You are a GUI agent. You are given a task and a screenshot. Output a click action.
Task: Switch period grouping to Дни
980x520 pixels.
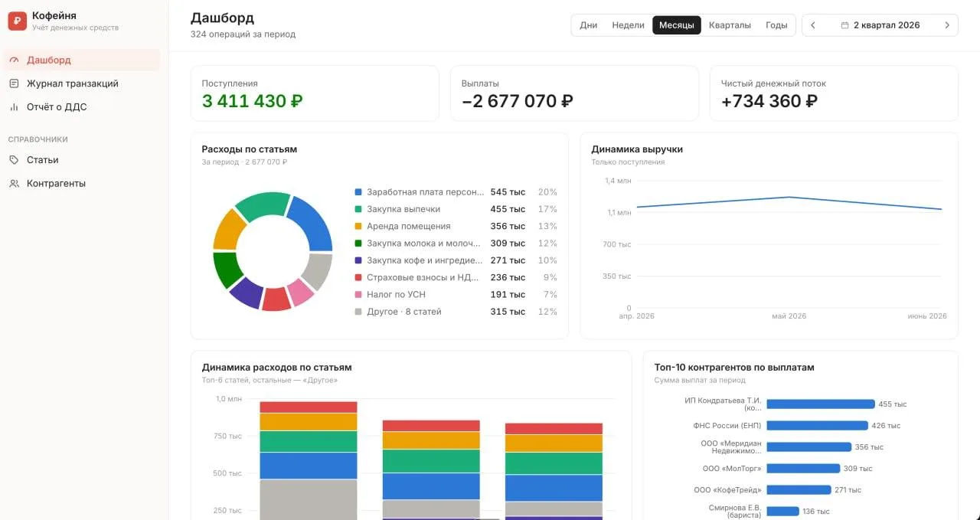click(589, 25)
